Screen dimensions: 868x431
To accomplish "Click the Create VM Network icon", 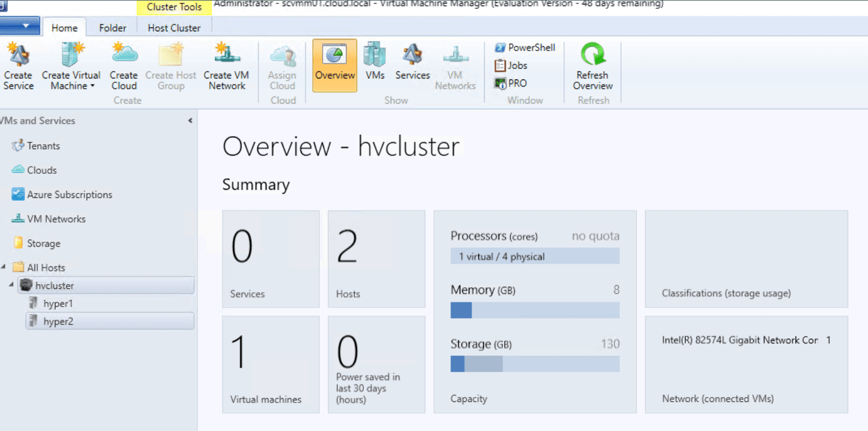I will (226, 66).
